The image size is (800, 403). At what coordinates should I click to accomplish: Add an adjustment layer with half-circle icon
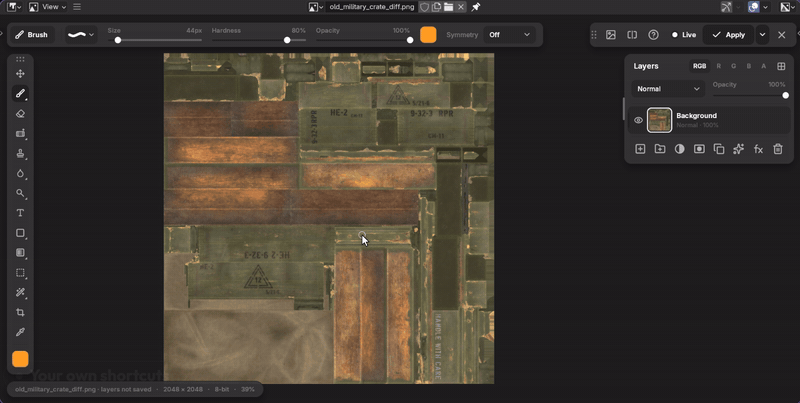680,149
